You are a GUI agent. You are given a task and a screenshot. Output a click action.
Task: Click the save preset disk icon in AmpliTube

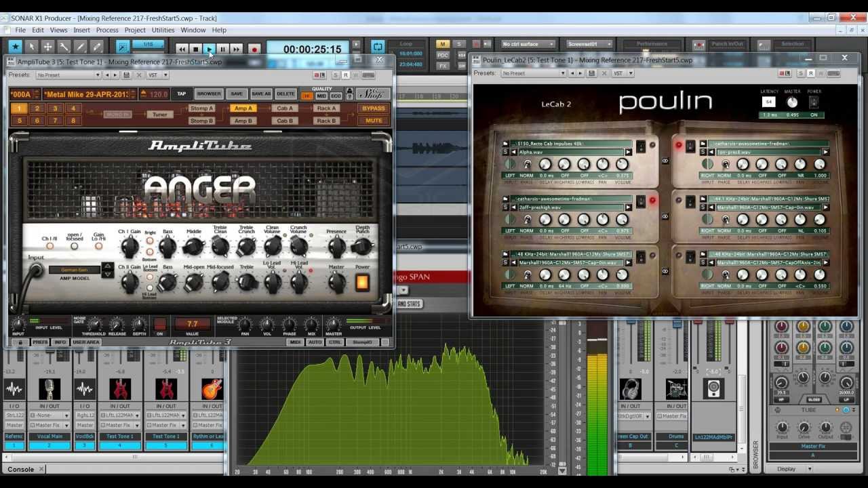coord(126,75)
